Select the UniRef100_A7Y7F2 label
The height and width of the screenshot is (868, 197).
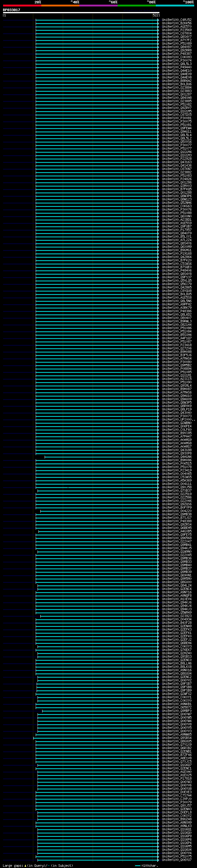(177, 40)
